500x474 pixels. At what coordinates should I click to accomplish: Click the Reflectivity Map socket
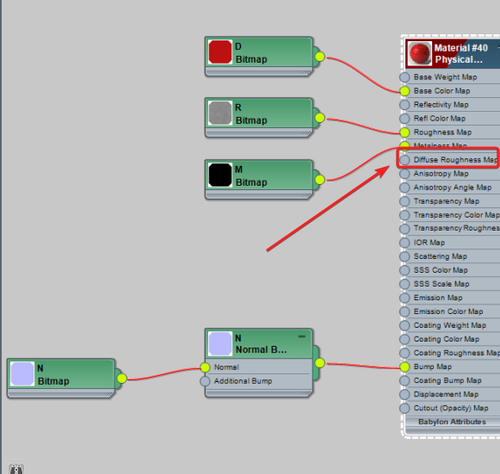pos(405,105)
